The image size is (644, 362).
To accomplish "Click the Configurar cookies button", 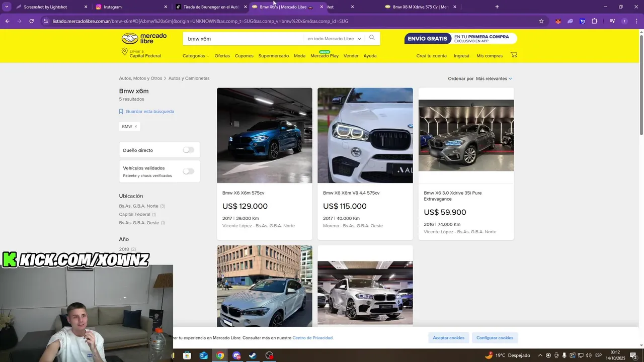I will (x=495, y=338).
